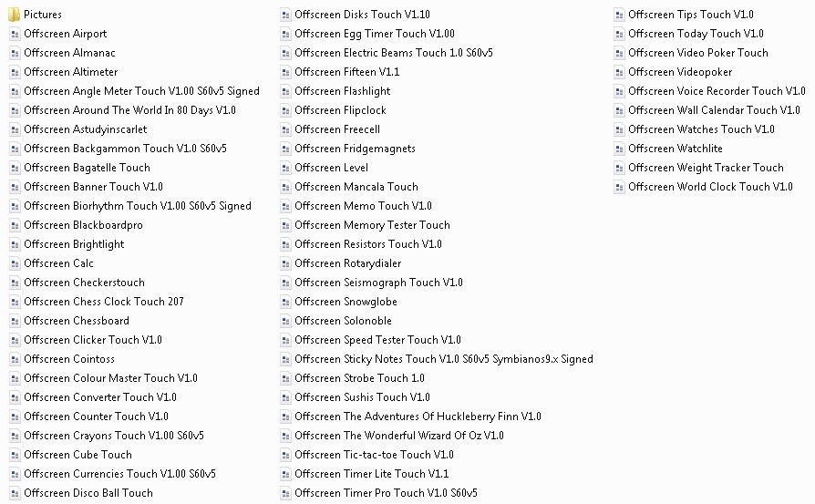Click the icon beside Offscreen Disco Ball Touch
Image resolution: width=815 pixels, height=504 pixels.
(x=15, y=493)
